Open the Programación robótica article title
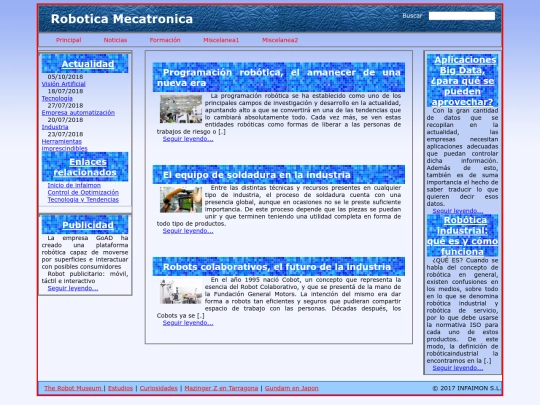Image resolution: width=540 pixels, height=405 pixels. coord(279,77)
